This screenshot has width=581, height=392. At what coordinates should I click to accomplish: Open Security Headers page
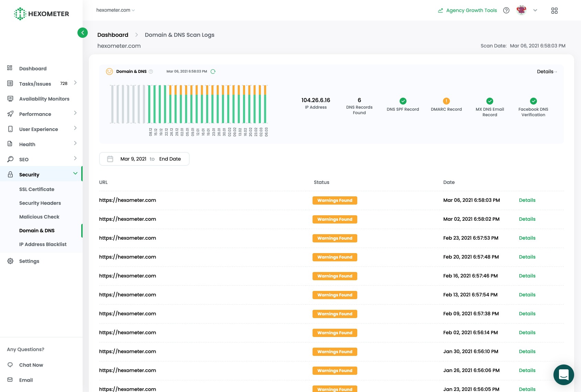point(40,203)
